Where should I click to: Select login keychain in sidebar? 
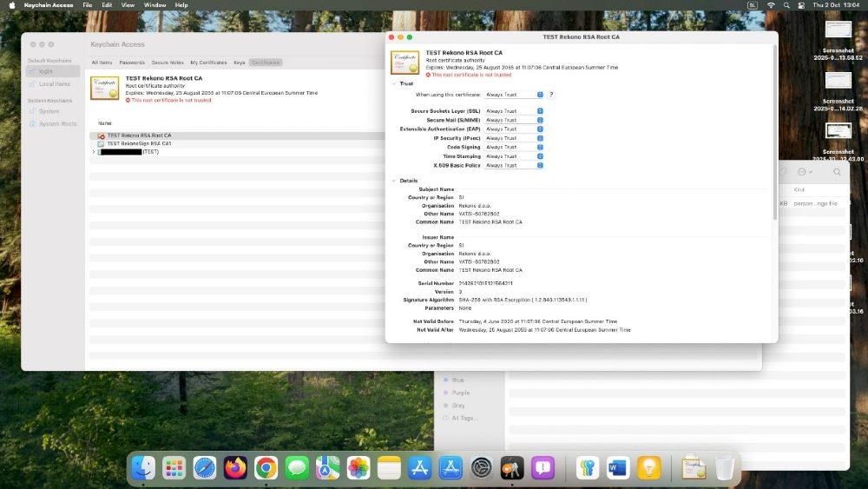coord(53,71)
